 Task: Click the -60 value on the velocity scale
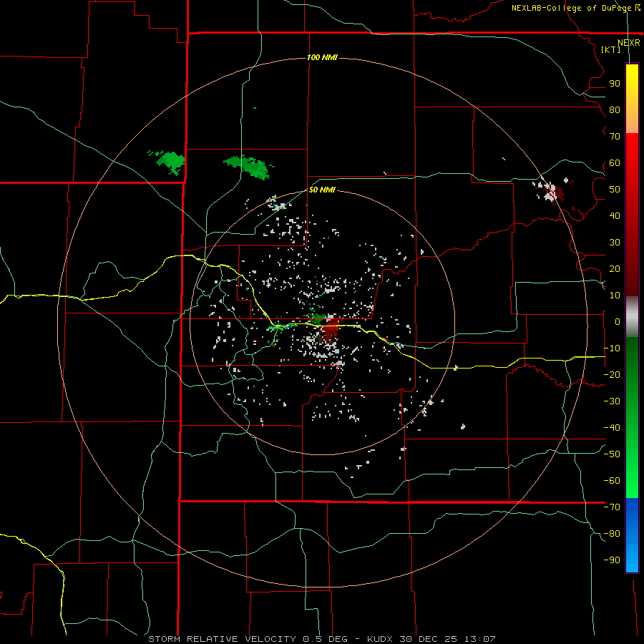point(612,481)
